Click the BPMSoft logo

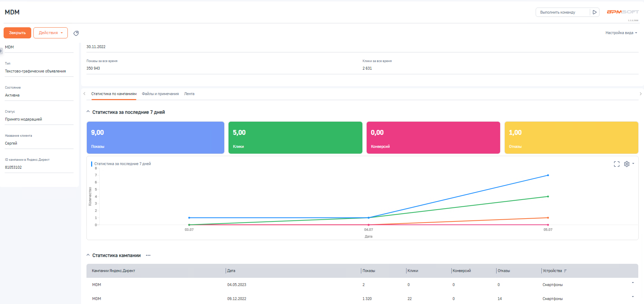(622, 12)
